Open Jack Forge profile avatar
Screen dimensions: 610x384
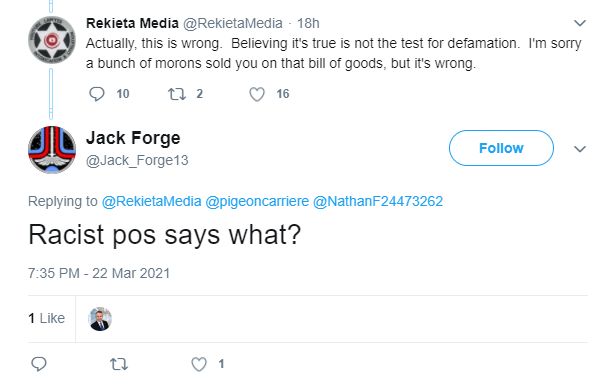click(x=52, y=150)
